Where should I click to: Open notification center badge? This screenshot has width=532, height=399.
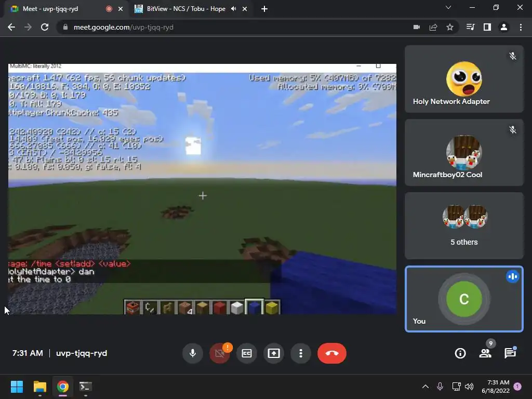pos(518,387)
